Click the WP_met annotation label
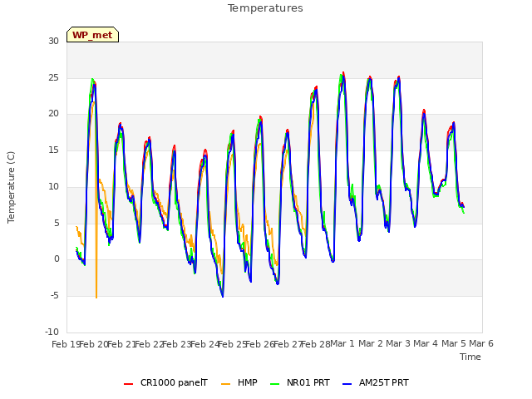 point(92,35)
